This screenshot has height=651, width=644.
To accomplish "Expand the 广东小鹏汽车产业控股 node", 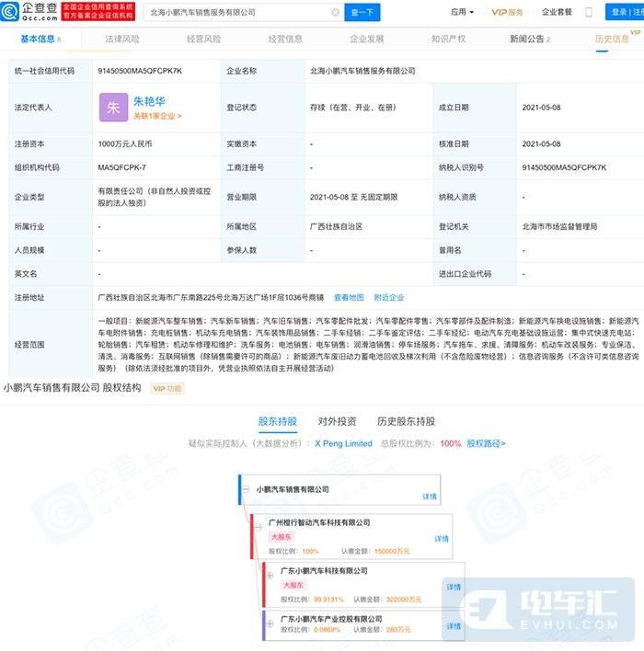I will tap(270, 619).
